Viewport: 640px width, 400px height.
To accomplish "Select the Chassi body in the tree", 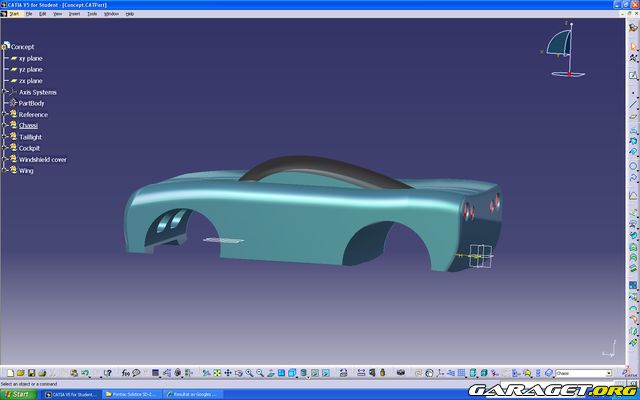I will click(28, 125).
